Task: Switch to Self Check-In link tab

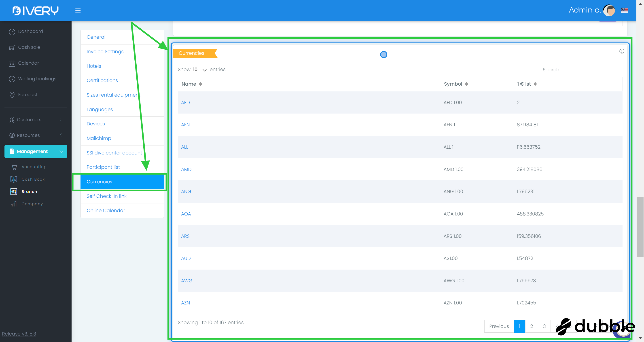Action: (x=106, y=196)
